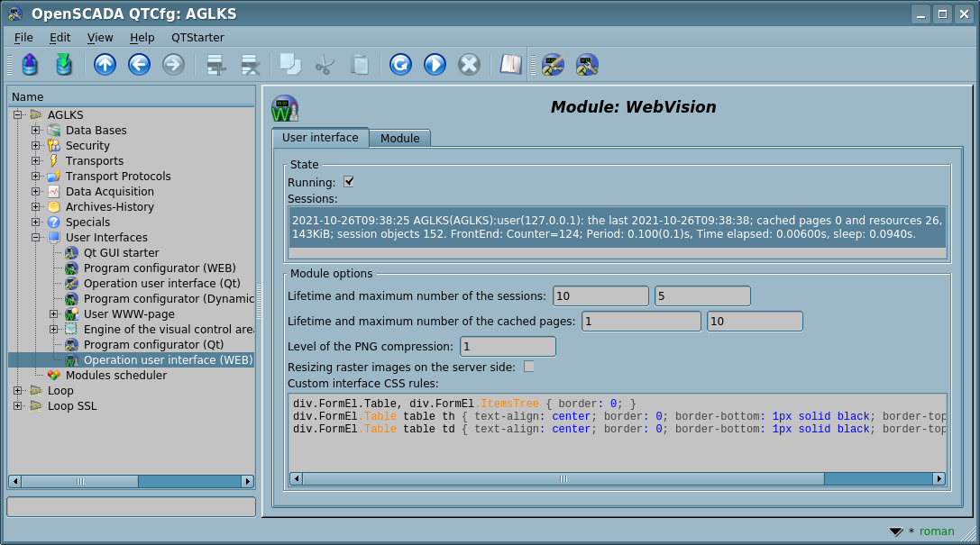Click the Save to database toolbar icon
980x545 pixels.
pos(63,65)
